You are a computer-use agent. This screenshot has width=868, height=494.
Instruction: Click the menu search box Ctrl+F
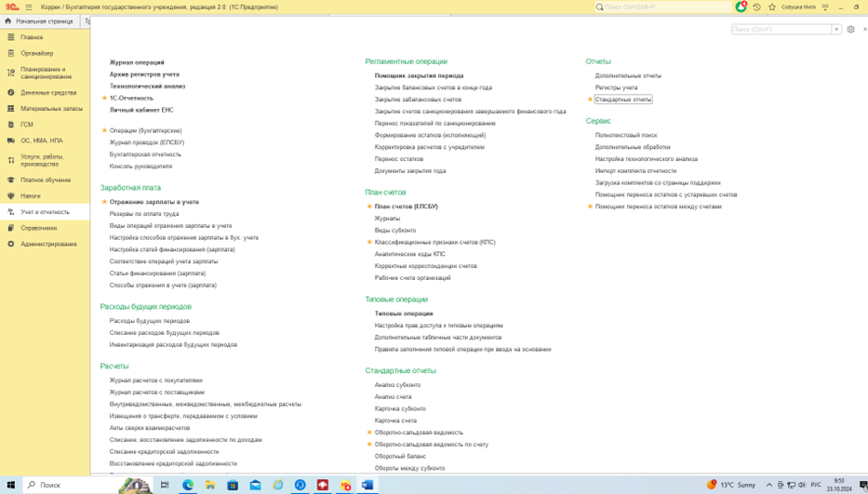coord(781,30)
